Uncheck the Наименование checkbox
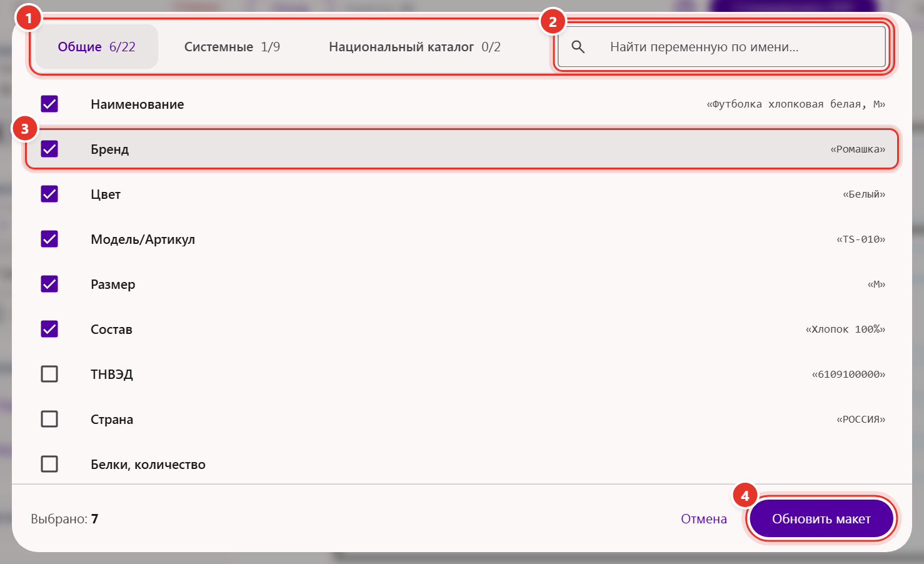 point(49,104)
